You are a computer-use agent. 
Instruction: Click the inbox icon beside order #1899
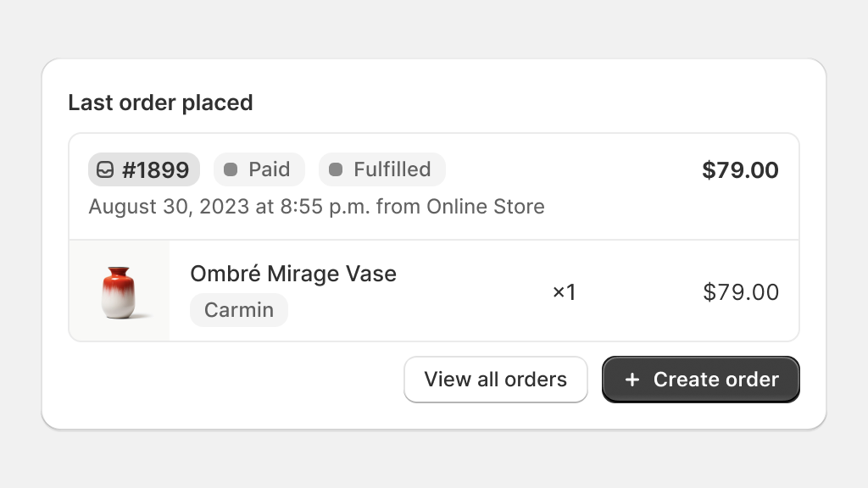point(105,169)
